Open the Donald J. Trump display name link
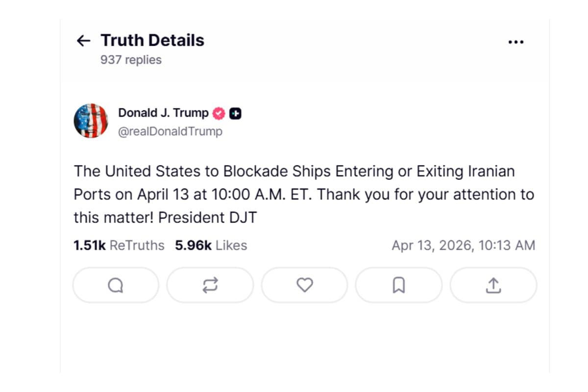 [163, 113]
